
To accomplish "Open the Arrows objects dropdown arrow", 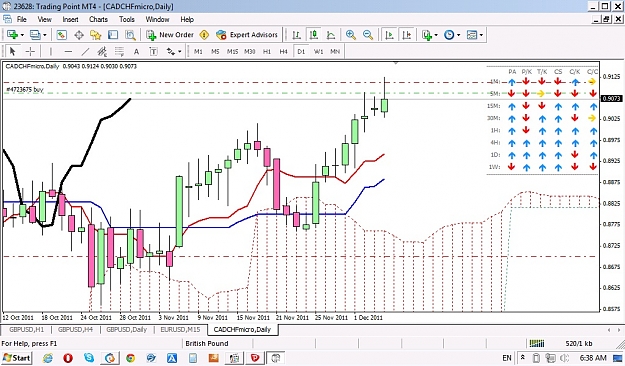I will tap(180, 51).
